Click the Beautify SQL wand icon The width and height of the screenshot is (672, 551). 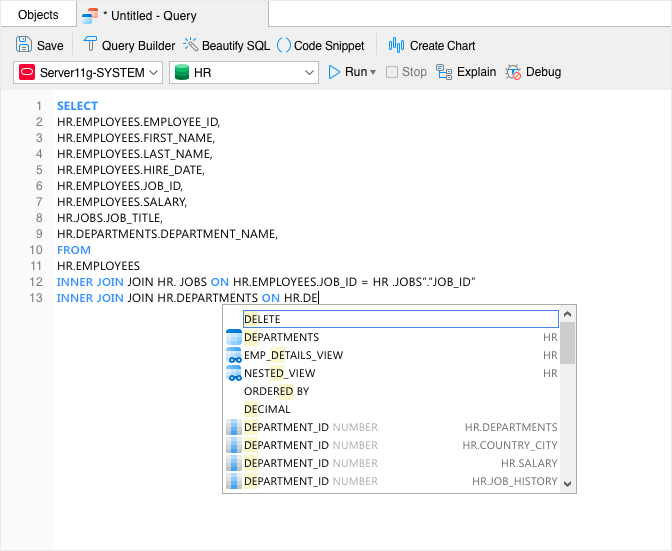pyautogui.click(x=191, y=44)
